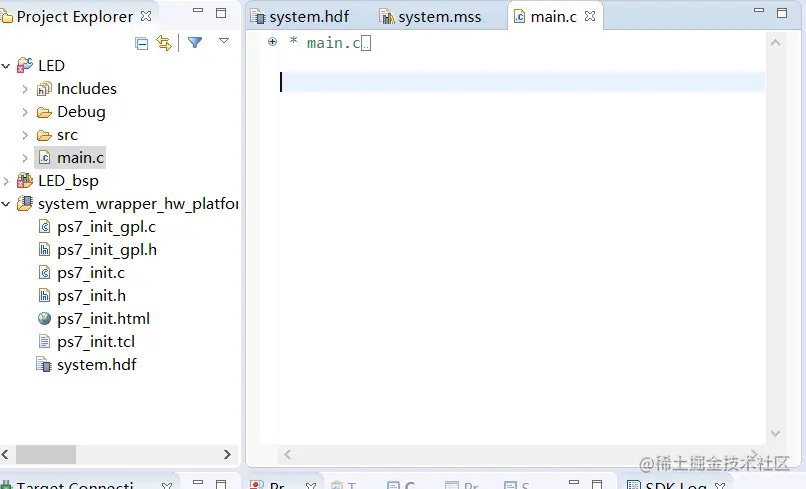Select the system_wrapper_hw_platform project icon

point(25,204)
